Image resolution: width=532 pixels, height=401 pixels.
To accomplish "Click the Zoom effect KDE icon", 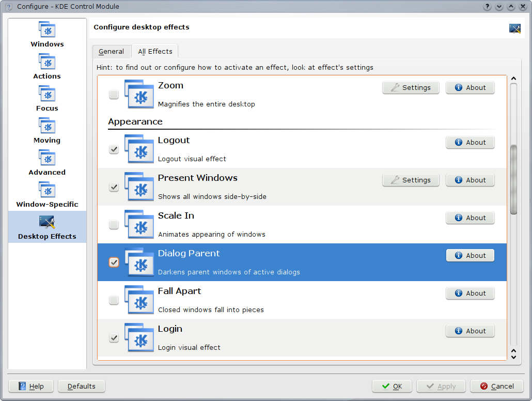I will pos(139,94).
